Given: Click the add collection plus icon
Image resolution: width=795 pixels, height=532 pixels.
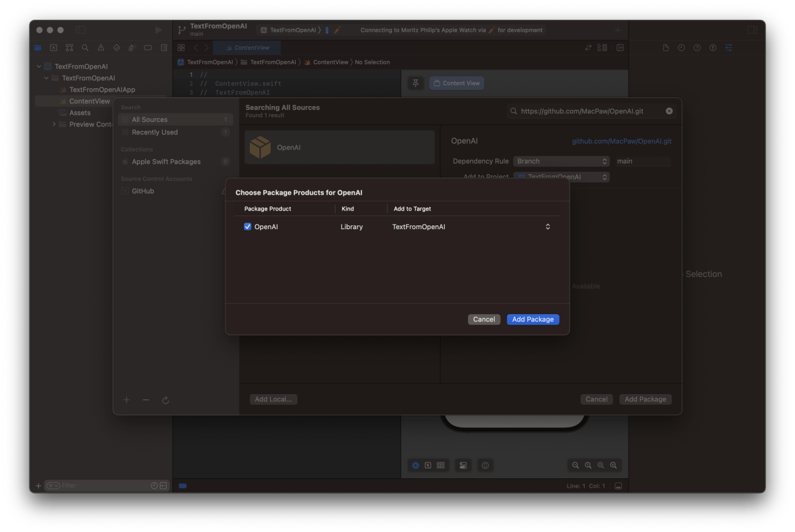Looking at the screenshot, I should tap(127, 399).
